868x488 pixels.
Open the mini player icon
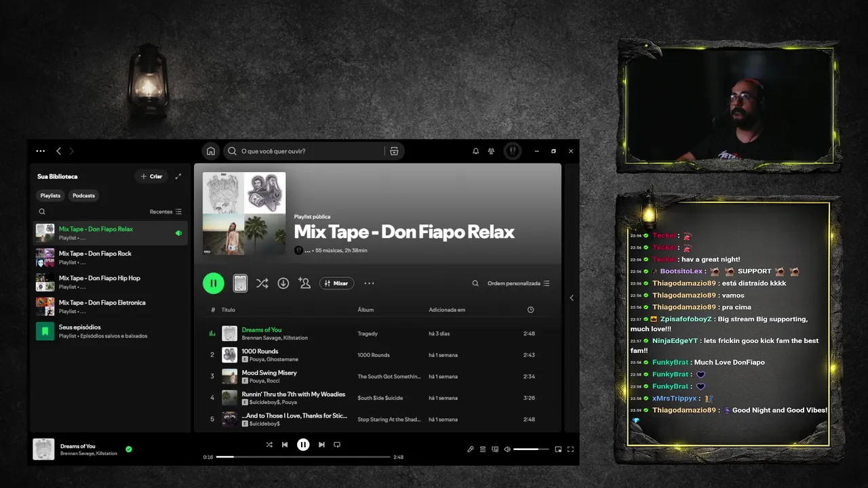(558, 449)
